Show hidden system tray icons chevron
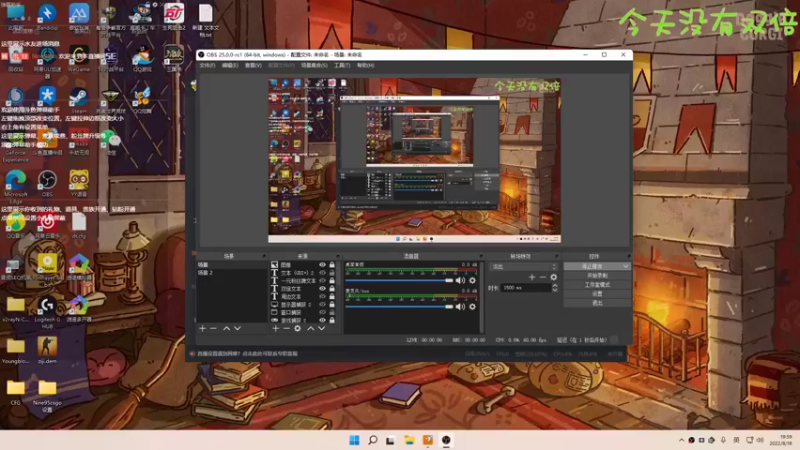 682,440
